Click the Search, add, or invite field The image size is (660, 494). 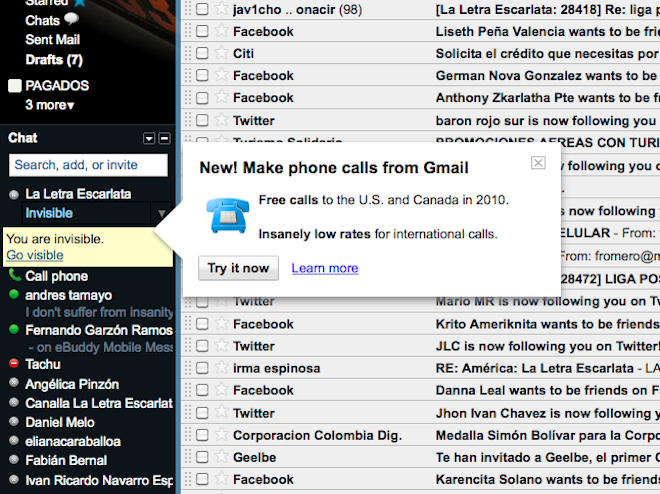pyautogui.click(x=88, y=165)
